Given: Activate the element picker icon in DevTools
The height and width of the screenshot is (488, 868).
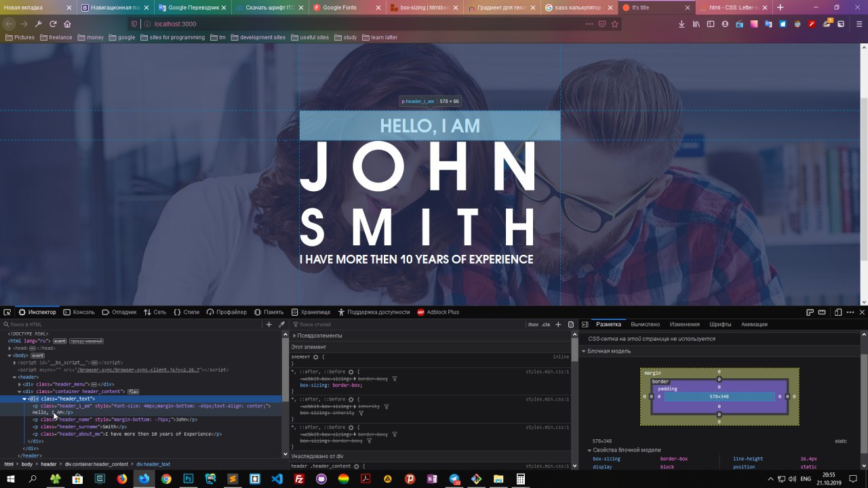Looking at the screenshot, I should [x=7, y=312].
